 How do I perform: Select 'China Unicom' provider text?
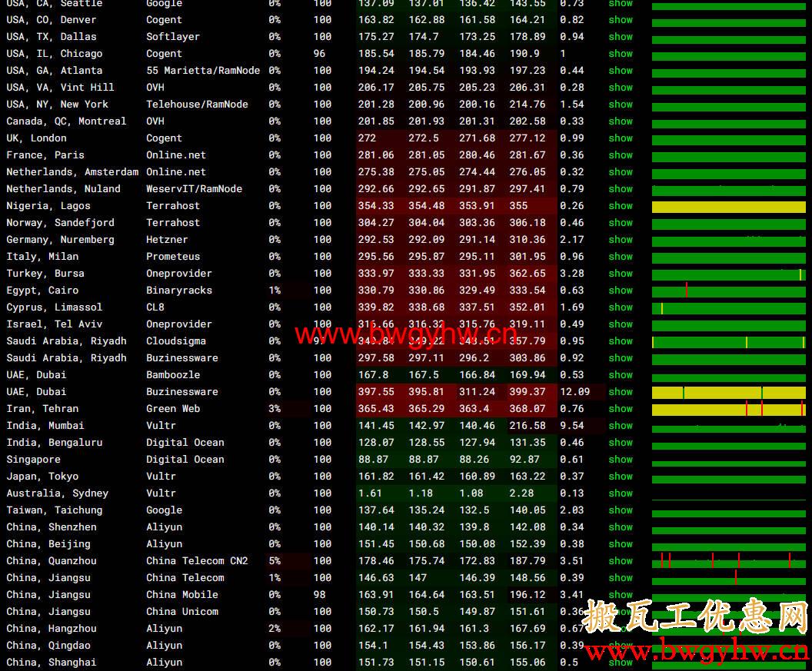(x=182, y=612)
